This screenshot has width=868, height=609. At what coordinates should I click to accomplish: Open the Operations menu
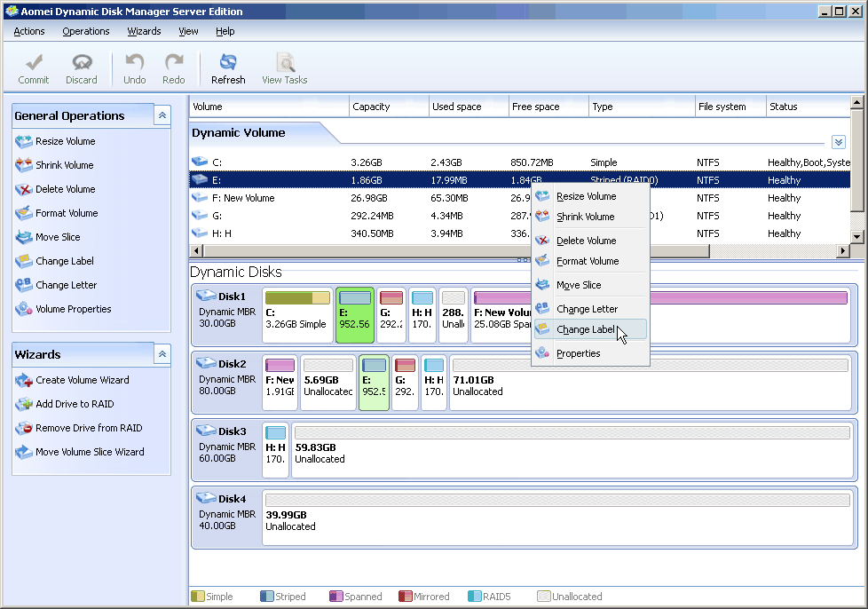click(x=86, y=31)
